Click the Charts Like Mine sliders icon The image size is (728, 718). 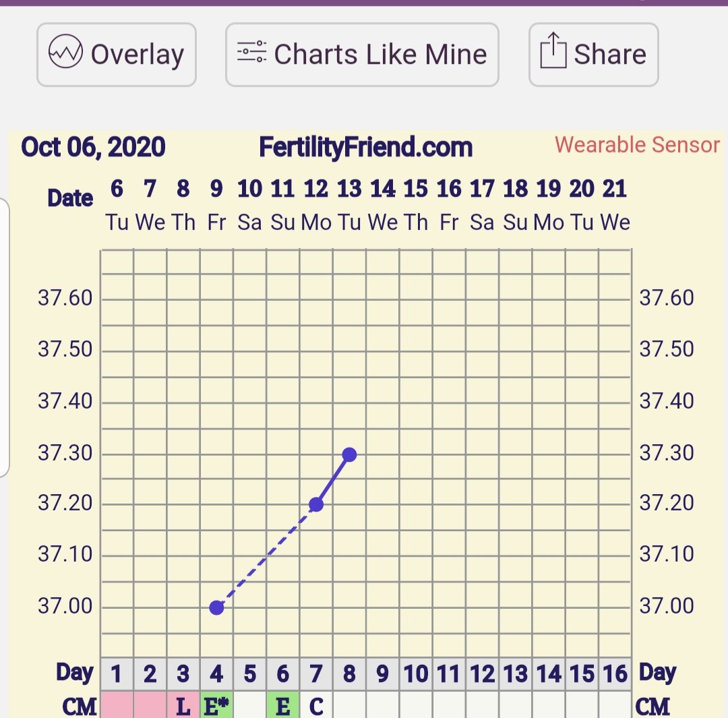point(251,53)
